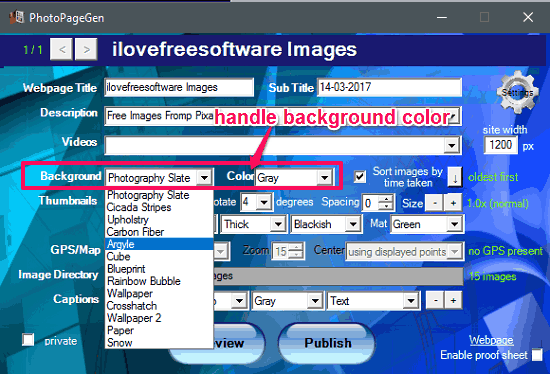Increase caption size with plus button
The height and width of the screenshot is (374, 550).
tap(453, 300)
